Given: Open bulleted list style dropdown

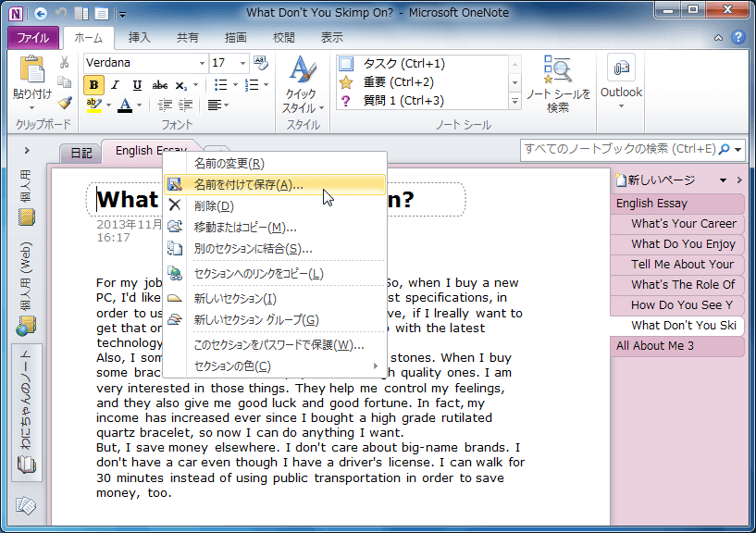Looking at the screenshot, I should click(x=235, y=85).
